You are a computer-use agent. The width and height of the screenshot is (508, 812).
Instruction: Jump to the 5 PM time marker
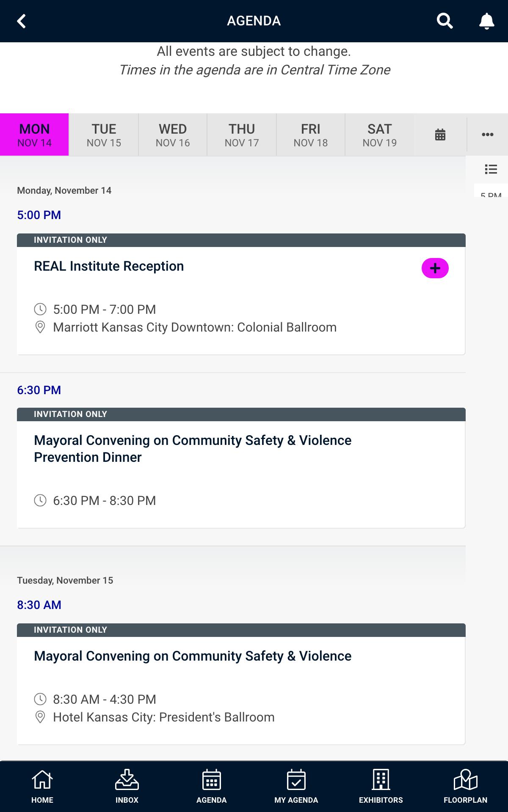click(491, 194)
